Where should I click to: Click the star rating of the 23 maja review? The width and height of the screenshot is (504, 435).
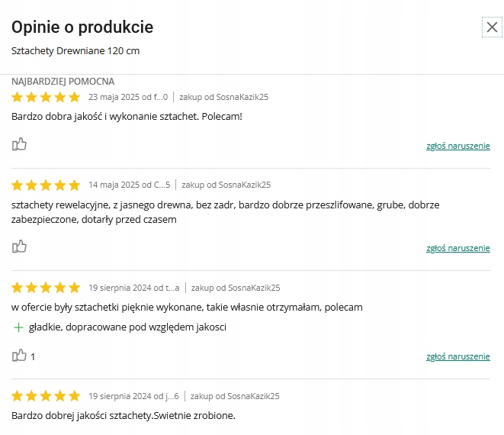tap(46, 97)
